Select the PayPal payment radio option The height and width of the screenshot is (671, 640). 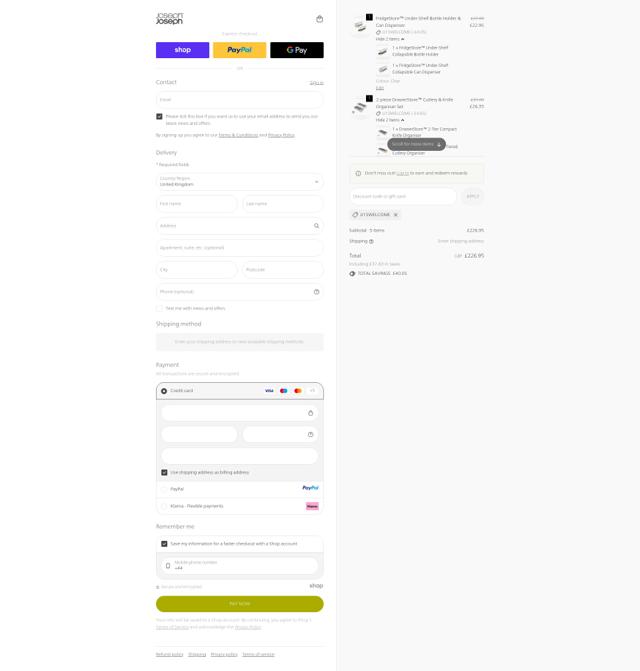pyautogui.click(x=164, y=489)
